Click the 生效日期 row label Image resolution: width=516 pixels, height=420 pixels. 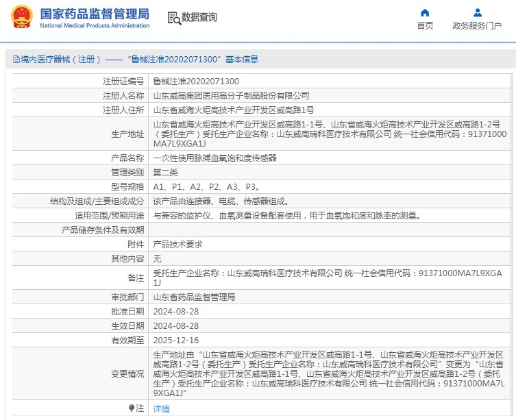[x=127, y=326]
